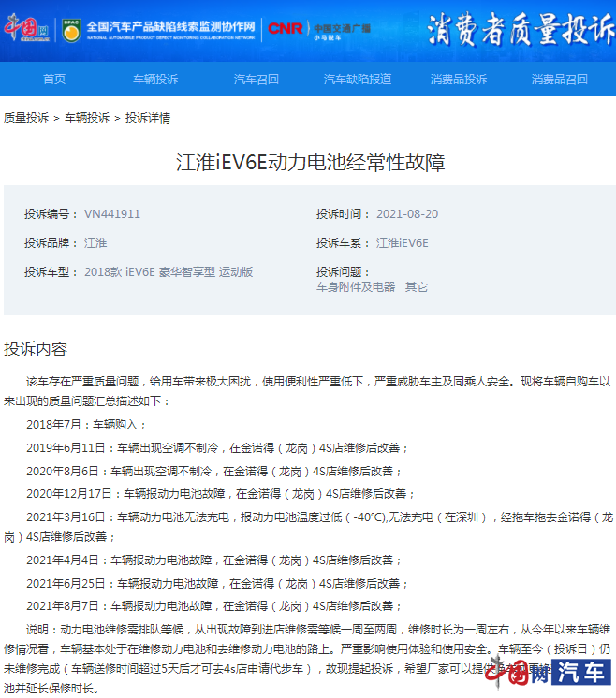Click the line 2018年7月：车辆购入

[86, 425]
